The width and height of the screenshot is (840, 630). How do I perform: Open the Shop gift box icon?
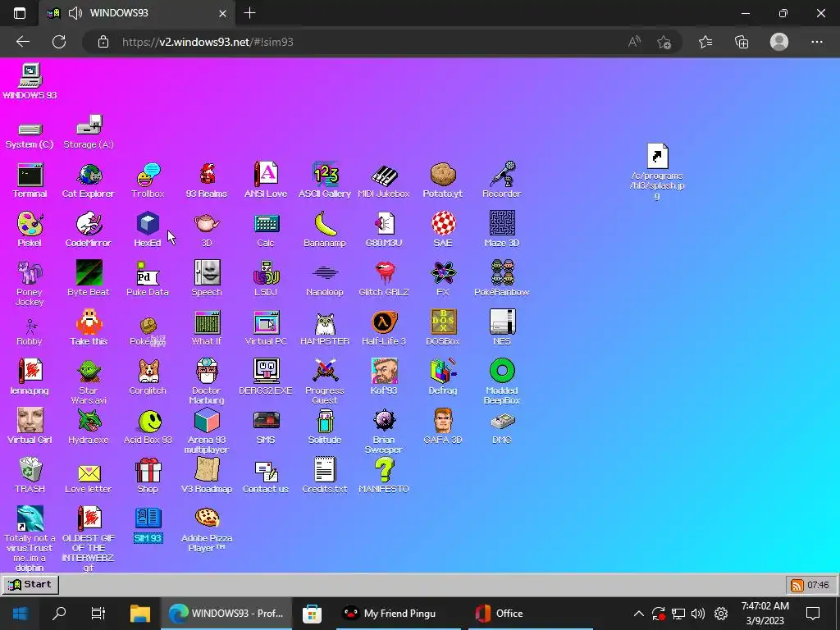coord(148,476)
